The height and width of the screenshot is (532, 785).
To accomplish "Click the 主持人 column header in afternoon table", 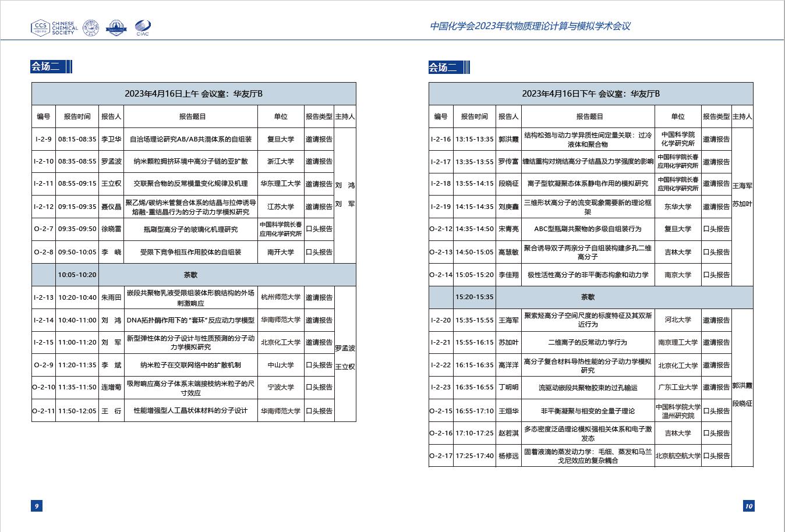I will [742, 116].
